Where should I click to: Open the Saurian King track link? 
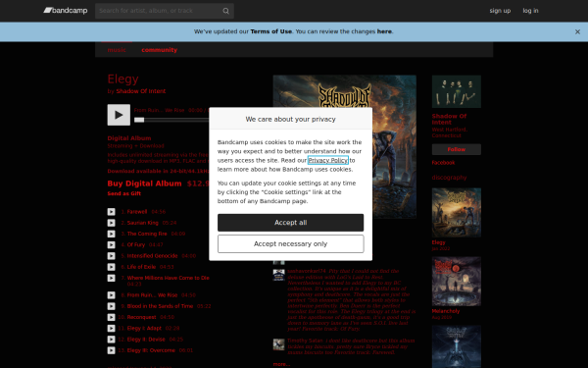(x=142, y=223)
